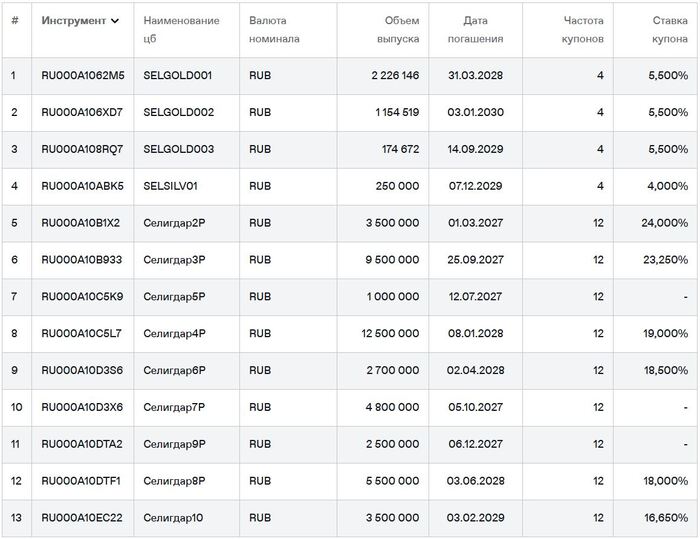Click the Дата погашения column header
Screen dimensions: 700x539
[475, 29]
